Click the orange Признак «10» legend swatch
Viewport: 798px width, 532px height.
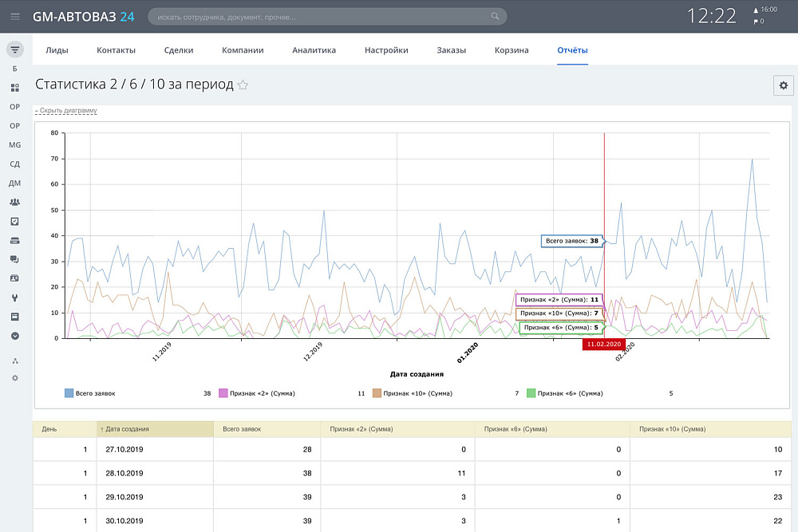tap(377, 393)
